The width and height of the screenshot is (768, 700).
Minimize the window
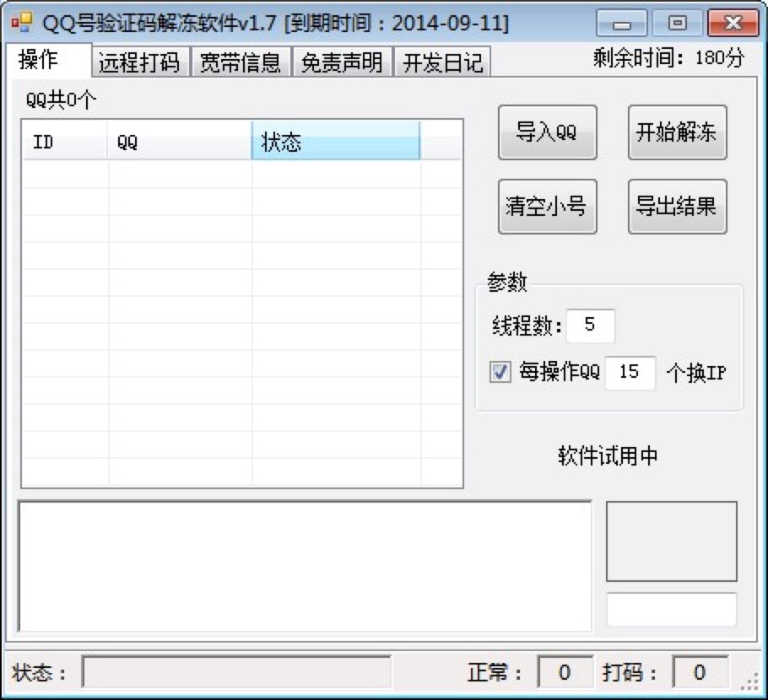pyautogui.click(x=621, y=23)
